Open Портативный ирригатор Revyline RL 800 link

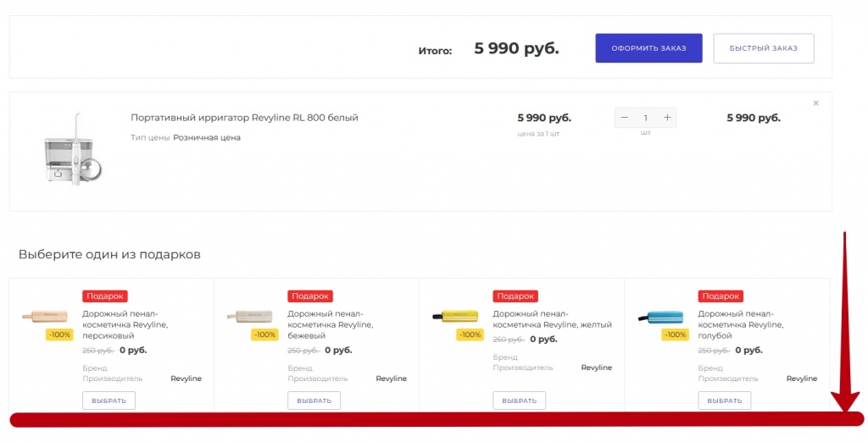pyautogui.click(x=244, y=118)
